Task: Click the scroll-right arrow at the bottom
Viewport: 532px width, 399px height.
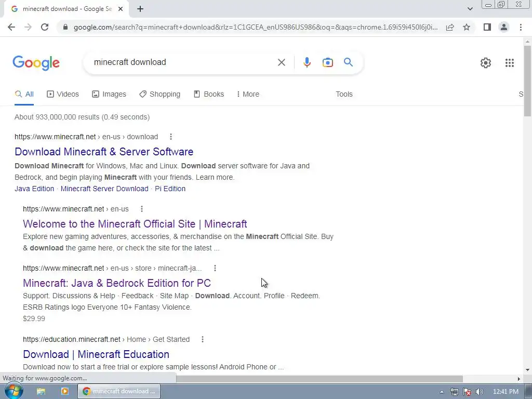Action: (518, 379)
